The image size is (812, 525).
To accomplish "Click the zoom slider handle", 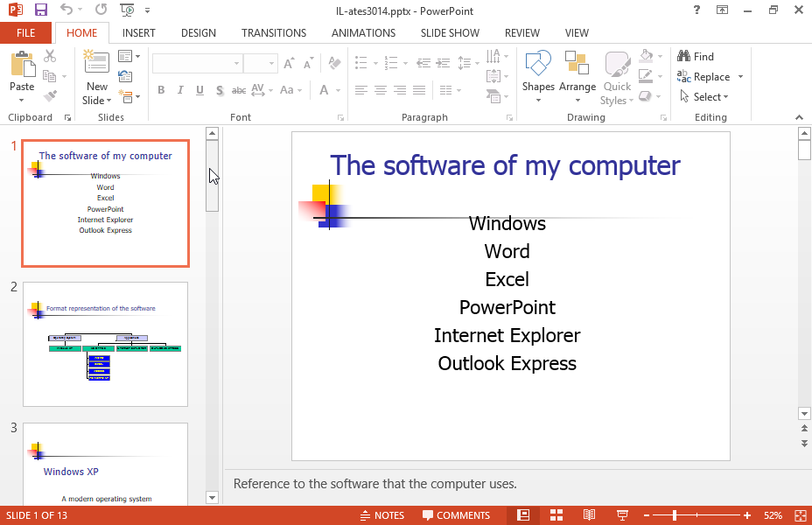I will [x=675, y=515].
